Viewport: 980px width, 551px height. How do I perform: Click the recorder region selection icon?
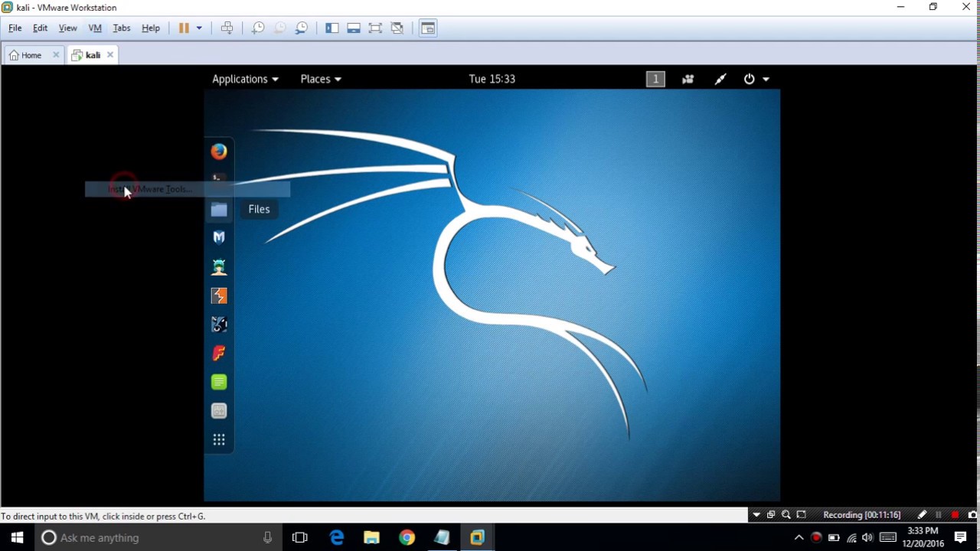click(x=802, y=515)
